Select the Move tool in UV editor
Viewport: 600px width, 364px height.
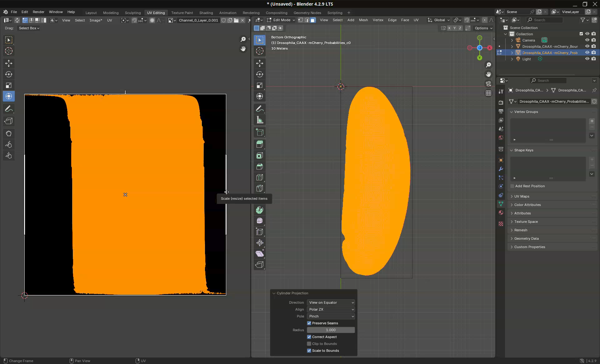click(9, 63)
